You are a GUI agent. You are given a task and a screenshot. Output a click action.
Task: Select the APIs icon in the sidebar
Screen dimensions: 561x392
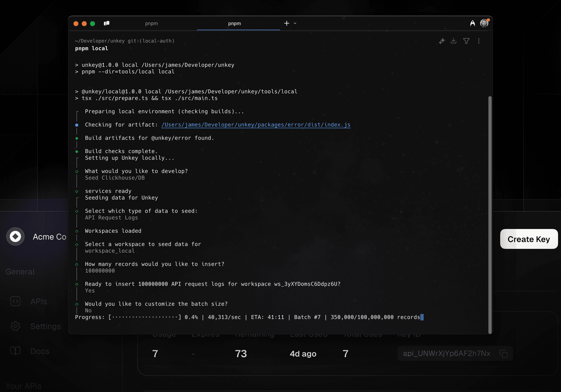tap(15, 301)
